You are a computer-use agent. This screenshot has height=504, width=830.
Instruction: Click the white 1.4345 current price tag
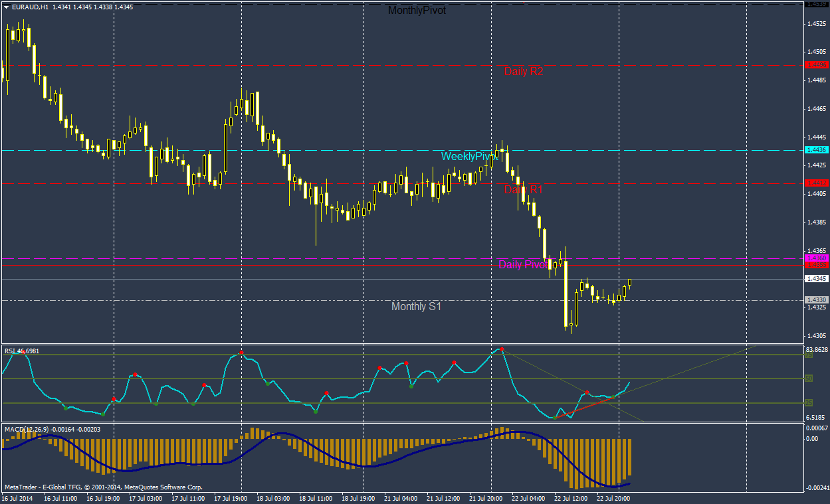coord(816,279)
